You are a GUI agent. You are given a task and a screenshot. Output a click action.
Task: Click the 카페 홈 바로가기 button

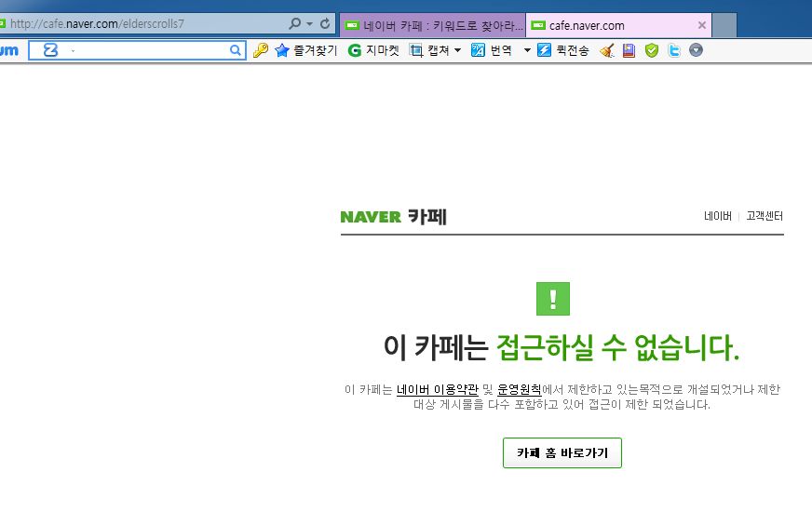(x=562, y=453)
